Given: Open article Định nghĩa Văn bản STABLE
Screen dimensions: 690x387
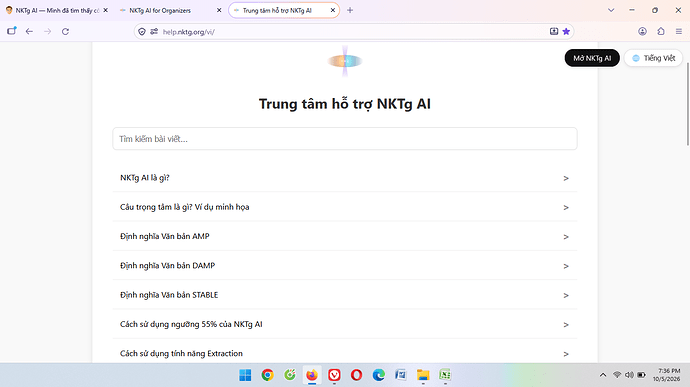Looking at the screenshot, I should (345, 295).
